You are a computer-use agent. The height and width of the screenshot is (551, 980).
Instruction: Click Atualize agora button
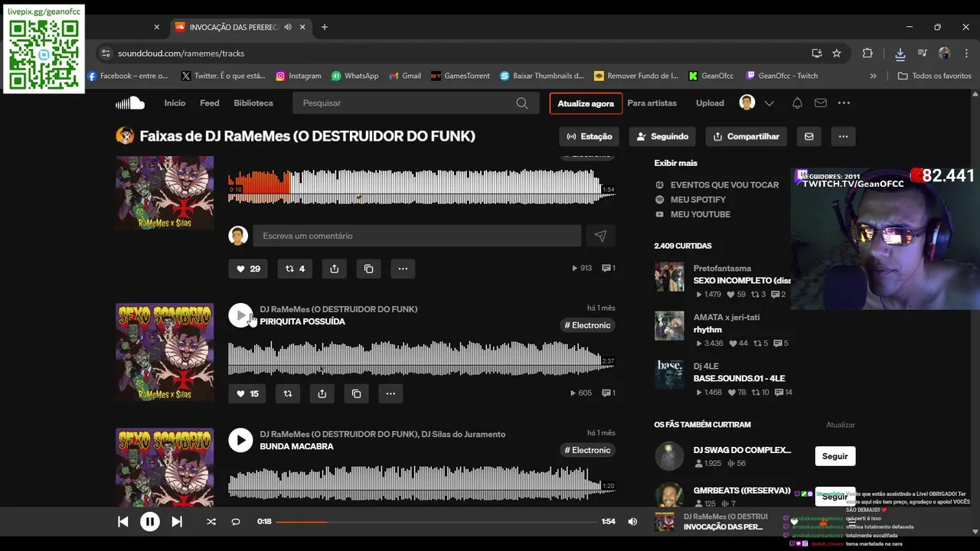point(586,103)
